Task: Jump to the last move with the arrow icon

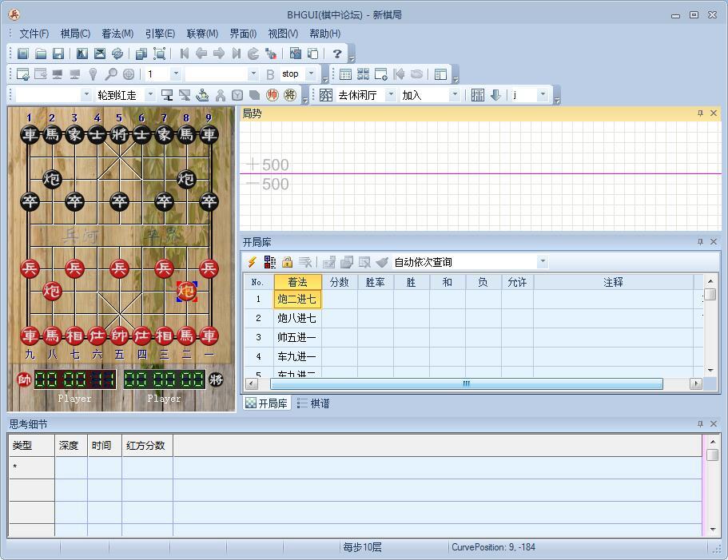Action: point(237,54)
